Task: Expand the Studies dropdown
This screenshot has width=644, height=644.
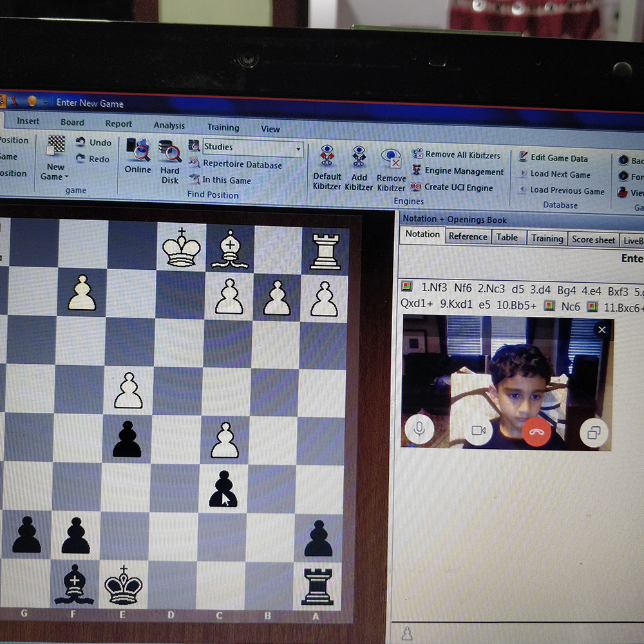Action: (298, 149)
